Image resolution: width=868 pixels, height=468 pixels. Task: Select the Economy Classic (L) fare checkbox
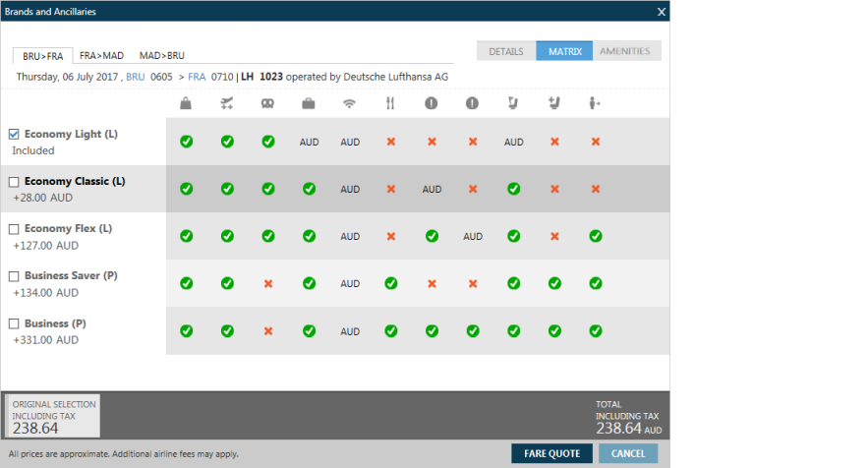point(14,182)
